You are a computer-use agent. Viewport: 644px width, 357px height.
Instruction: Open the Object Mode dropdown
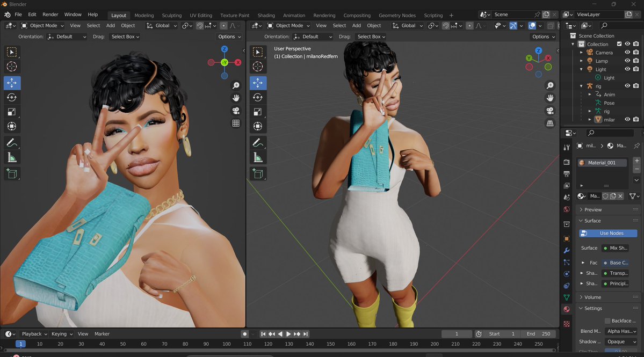pos(42,25)
